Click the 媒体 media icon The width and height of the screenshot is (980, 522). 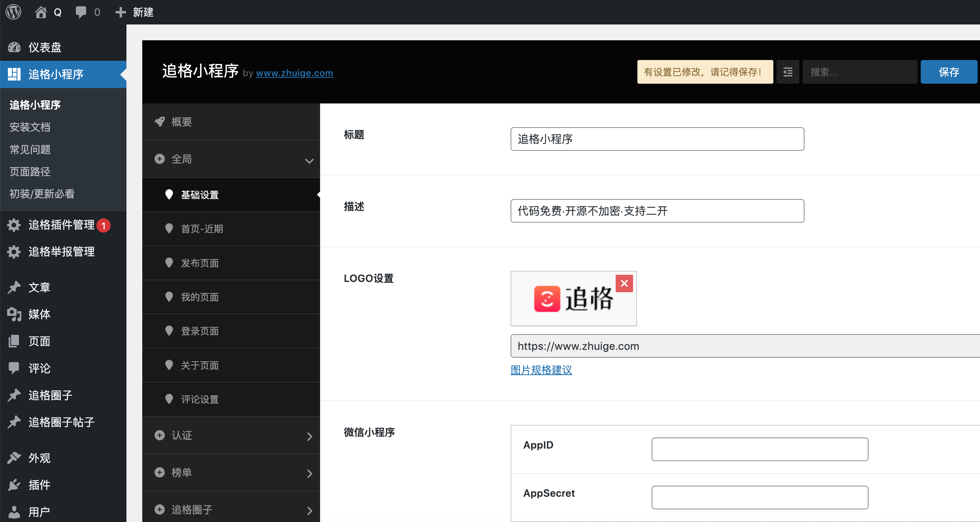pyautogui.click(x=14, y=314)
